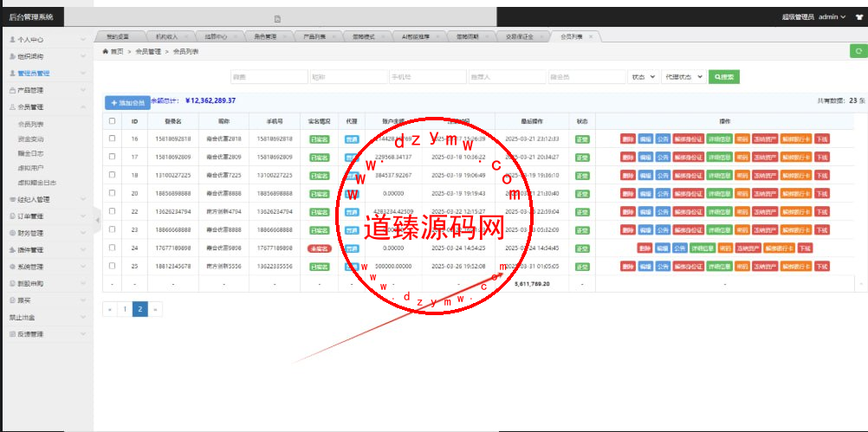This screenshot has width=868, height=432.
Task: Click blue 编辑 button for ID 17
Action: pyautogui.click(x=645, y=158)
